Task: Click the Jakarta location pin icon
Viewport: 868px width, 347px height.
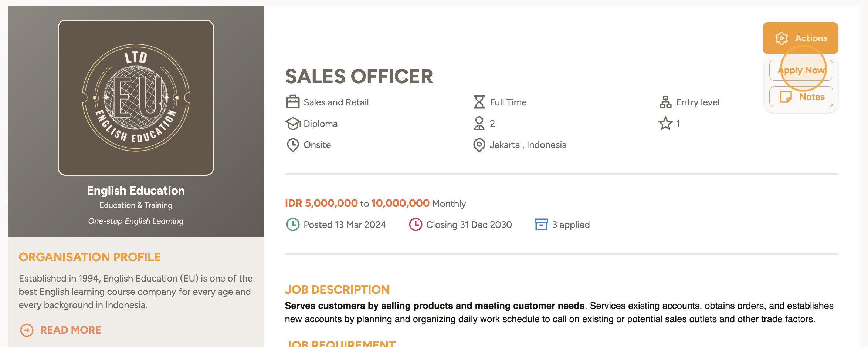Action: click(x=479, y=145)
